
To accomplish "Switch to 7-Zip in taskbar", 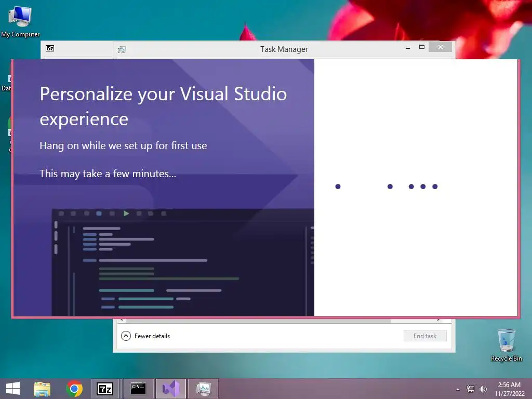I will click(105, 389).
